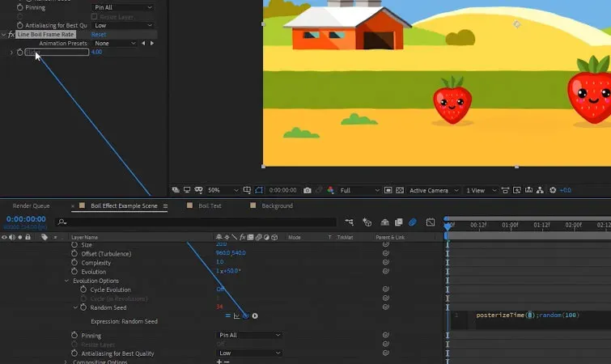Click the expression pick whip icon

tap(245, 315)
